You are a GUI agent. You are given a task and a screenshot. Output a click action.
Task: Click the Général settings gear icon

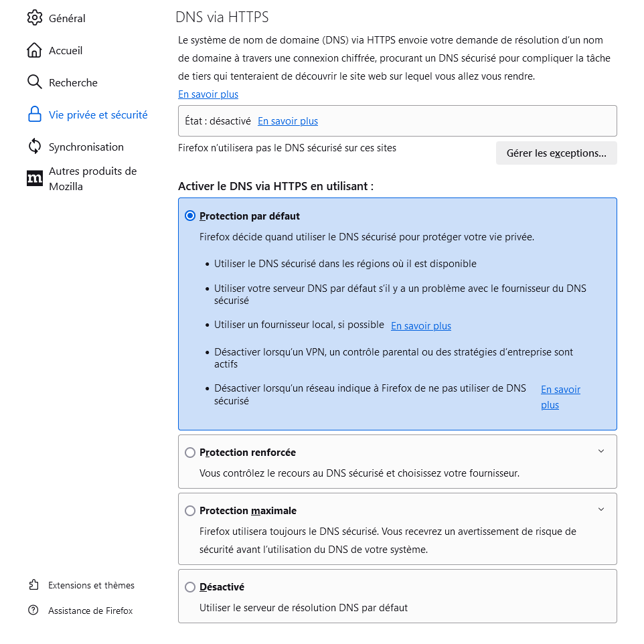coord(35,17)
